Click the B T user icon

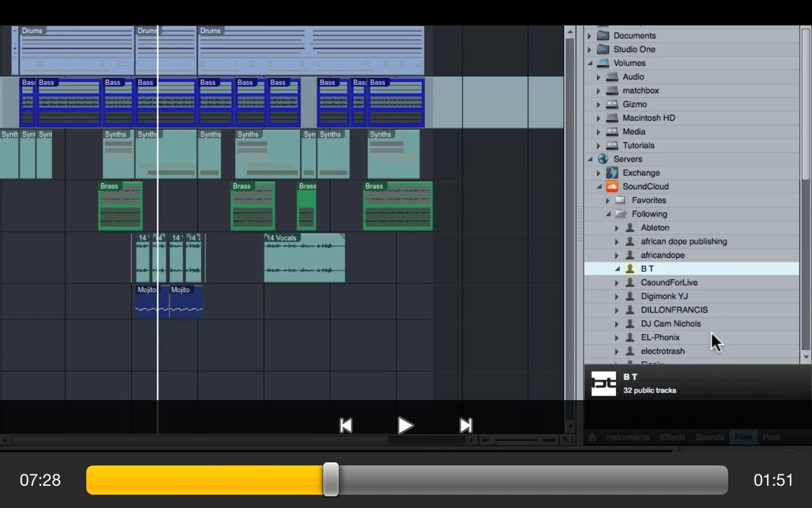click(630, 269)
